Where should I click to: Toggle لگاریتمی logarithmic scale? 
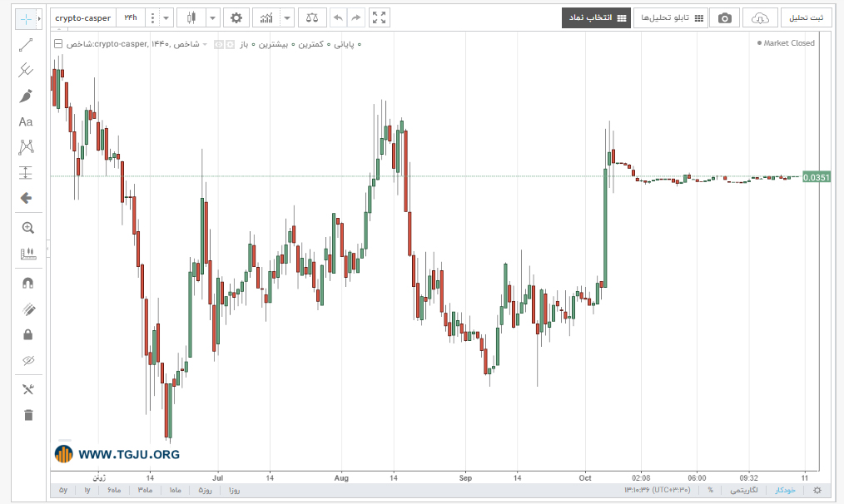744,490
